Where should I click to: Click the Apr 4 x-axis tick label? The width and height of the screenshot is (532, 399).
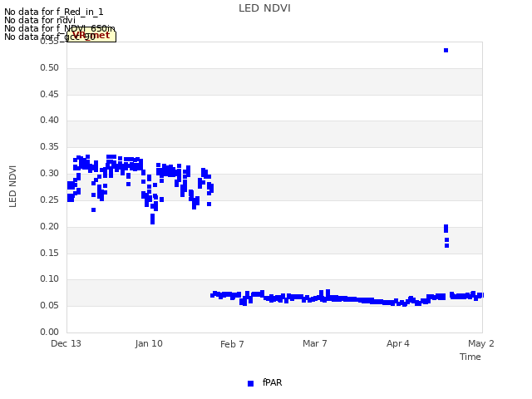click(397, 343)
